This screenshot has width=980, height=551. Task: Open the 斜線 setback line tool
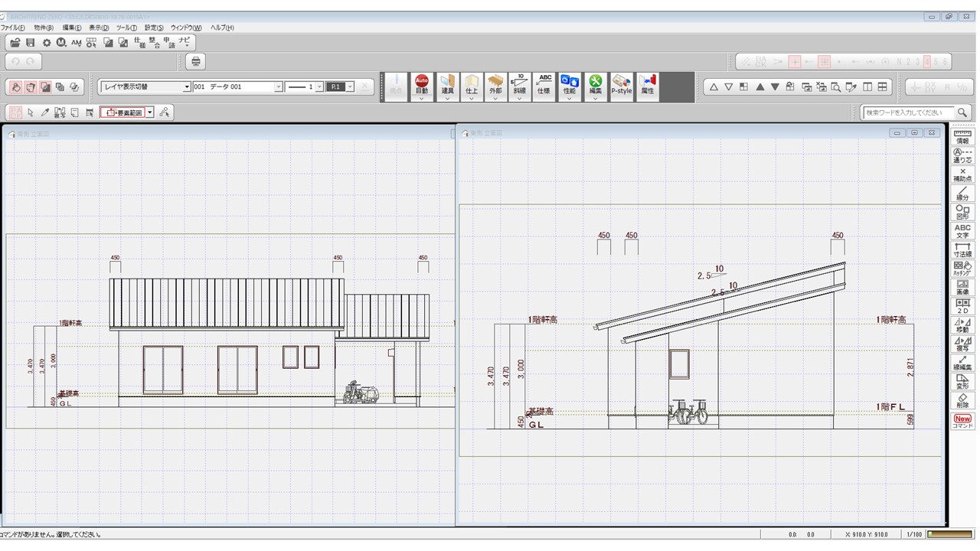click(519, 85)
